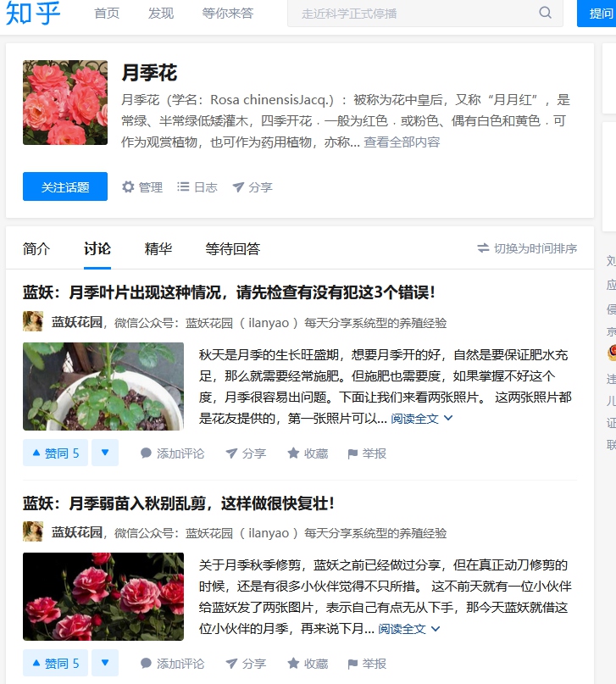
Task: Report the first article with 举报 flag
Action: pyautogui.click(x=367, y=453)
